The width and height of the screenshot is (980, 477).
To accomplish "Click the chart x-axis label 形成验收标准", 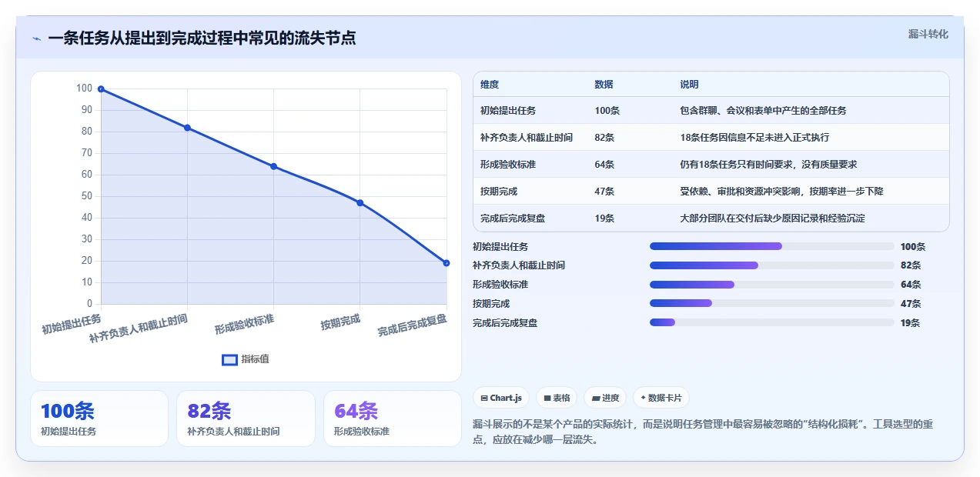I will coord(245,323).
